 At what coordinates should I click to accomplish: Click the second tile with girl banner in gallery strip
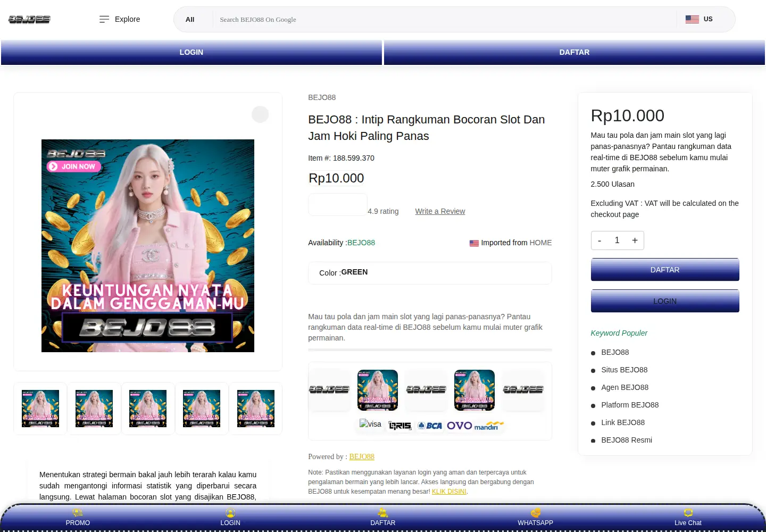[378, 390]
